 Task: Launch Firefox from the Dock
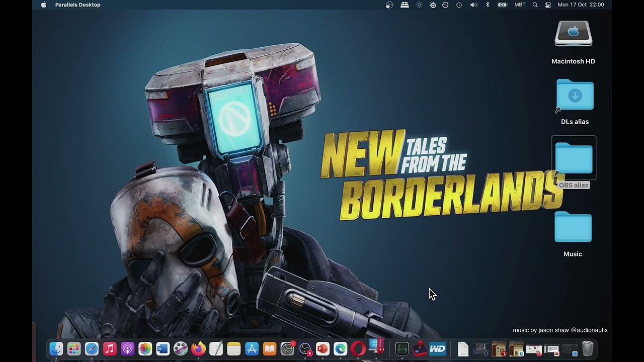point(198,348)
